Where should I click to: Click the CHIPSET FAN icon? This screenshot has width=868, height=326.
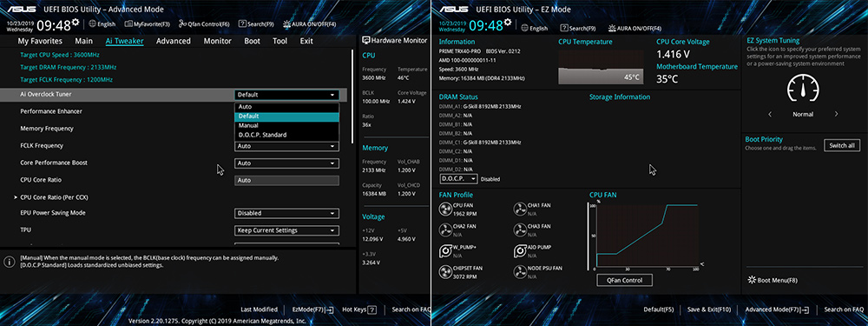point(445,271)
